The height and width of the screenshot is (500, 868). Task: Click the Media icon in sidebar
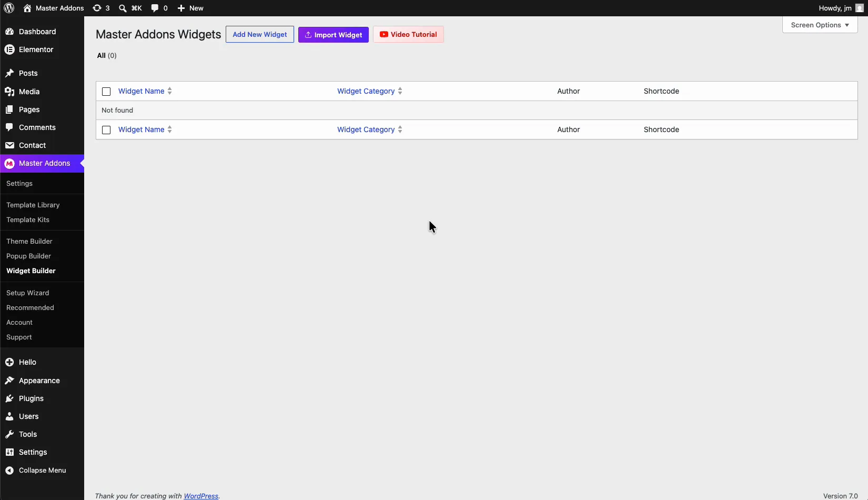(9, 92)
